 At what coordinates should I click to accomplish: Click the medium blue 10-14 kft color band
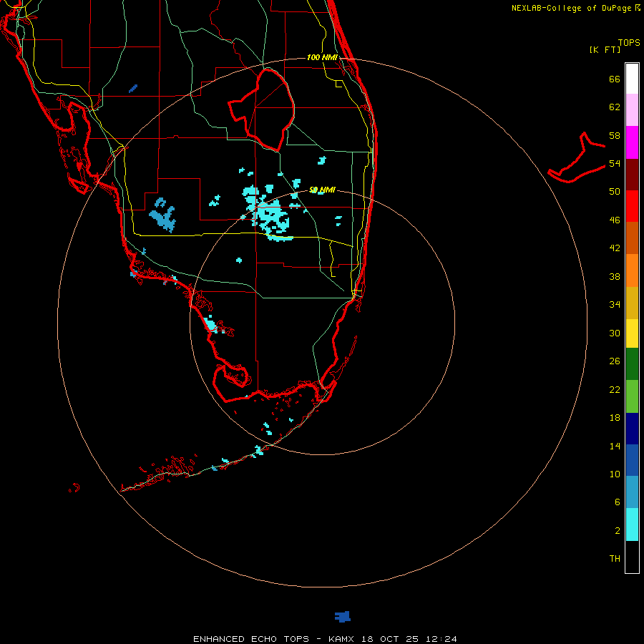click(x=632, y=460)
